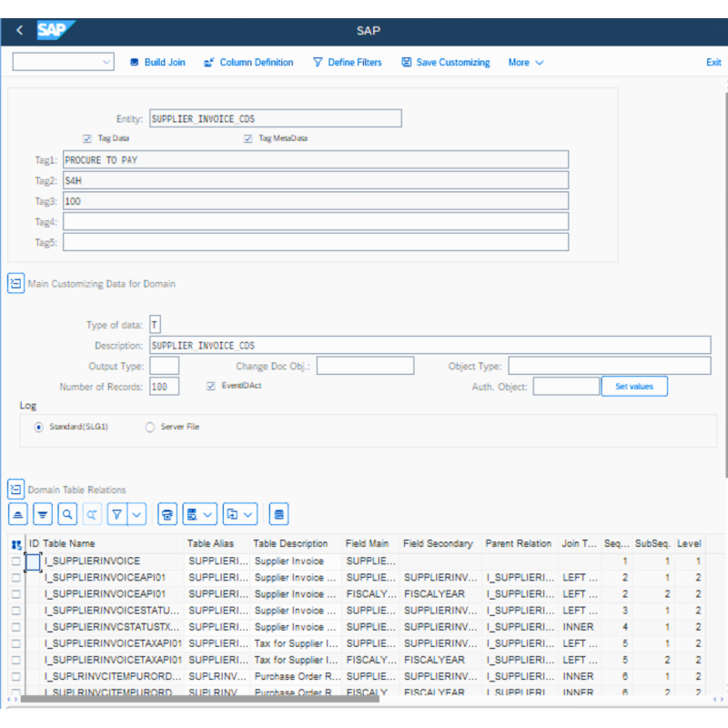The height and width of the screenshot is (728, 728).
Task: Click Exit at the top right
Action: 713,62
